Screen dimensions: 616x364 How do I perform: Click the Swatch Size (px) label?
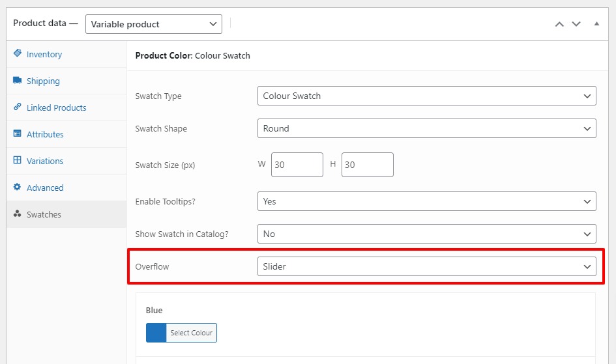tap(165, 165)
